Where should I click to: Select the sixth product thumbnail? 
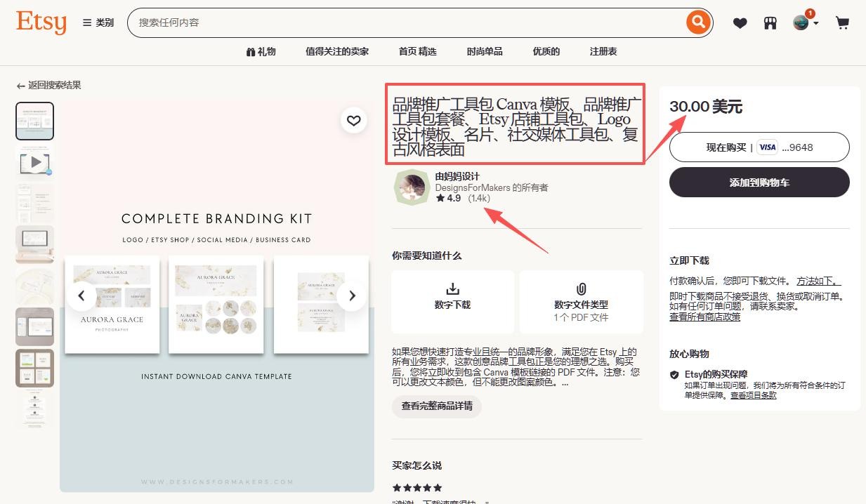click(35, 326)
